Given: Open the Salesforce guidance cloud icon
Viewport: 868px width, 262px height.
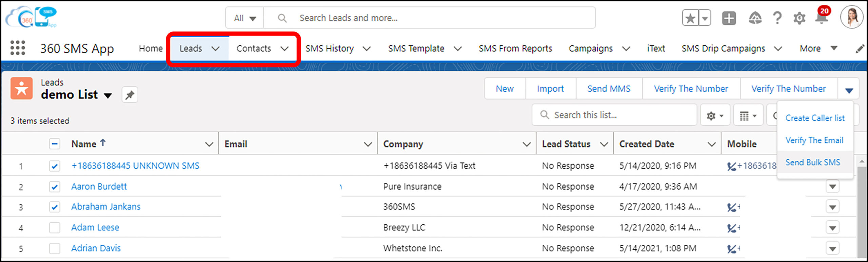Looking at the screenshot, I should (x=755, y=18).
